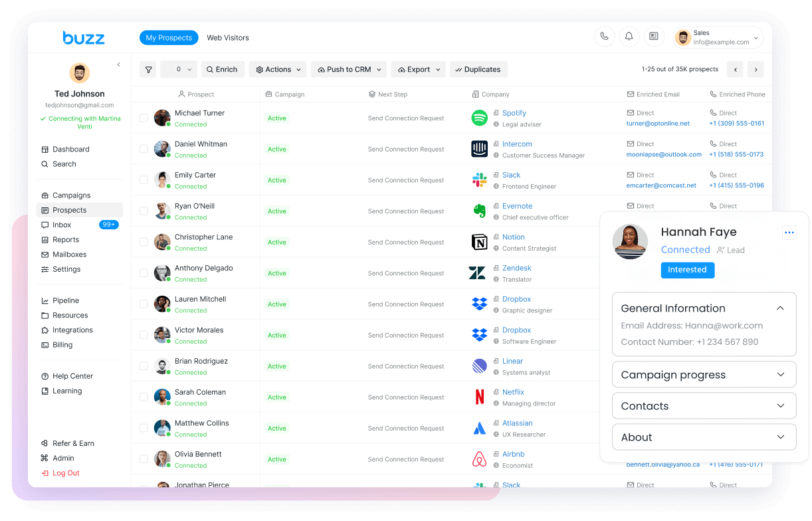Open Inbox in the sidebar

[x=62, y=225]
